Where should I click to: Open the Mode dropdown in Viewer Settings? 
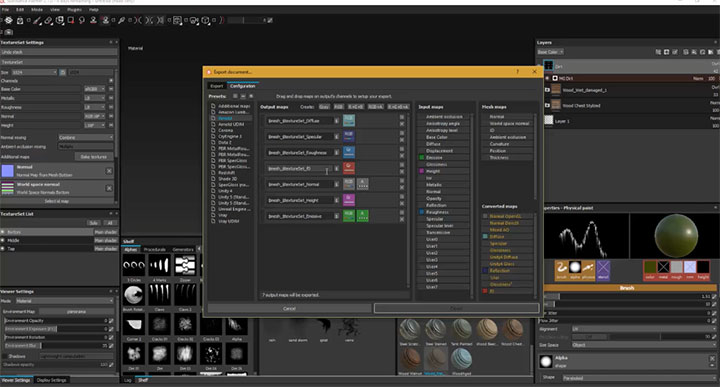[64, 301]
